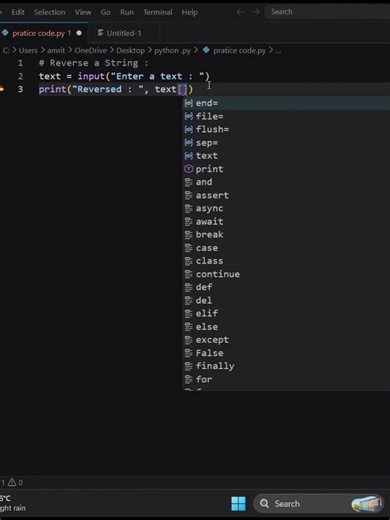Choose the def keyword suggestion
This screenshot has height=520, width=390.
coord(286,287)
